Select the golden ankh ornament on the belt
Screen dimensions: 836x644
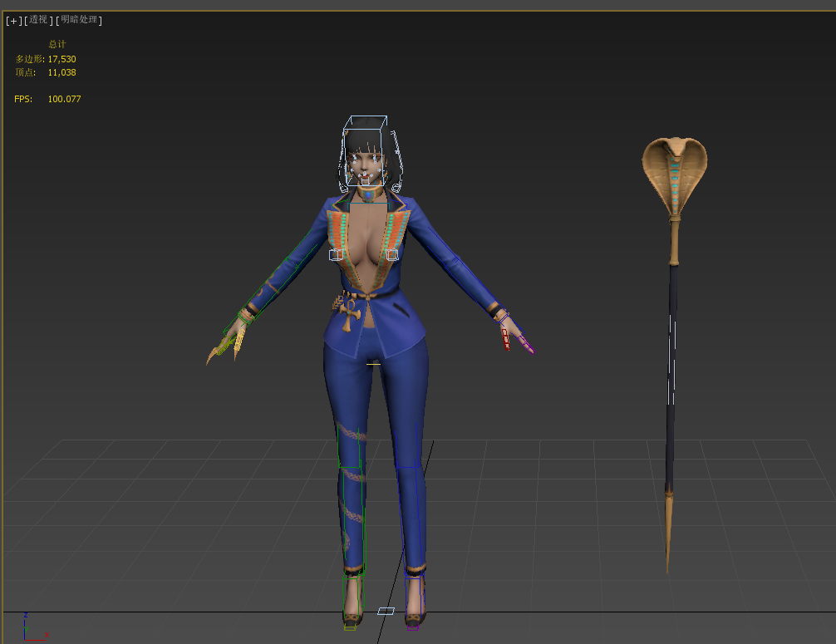coord(349,312)
